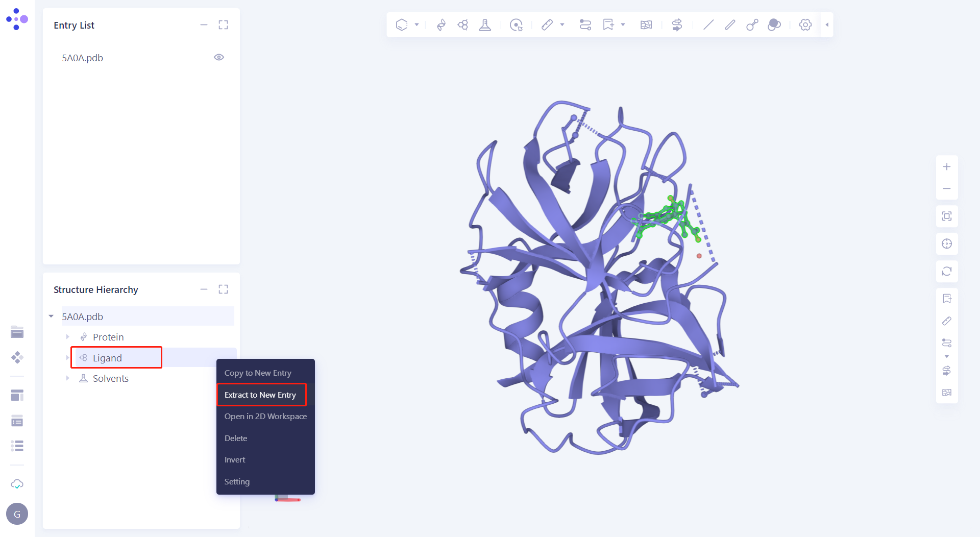This screenshot has height=537, width=980.
Task: Select the DNA/protein structure tool
Action: click(x=440, y=25)
